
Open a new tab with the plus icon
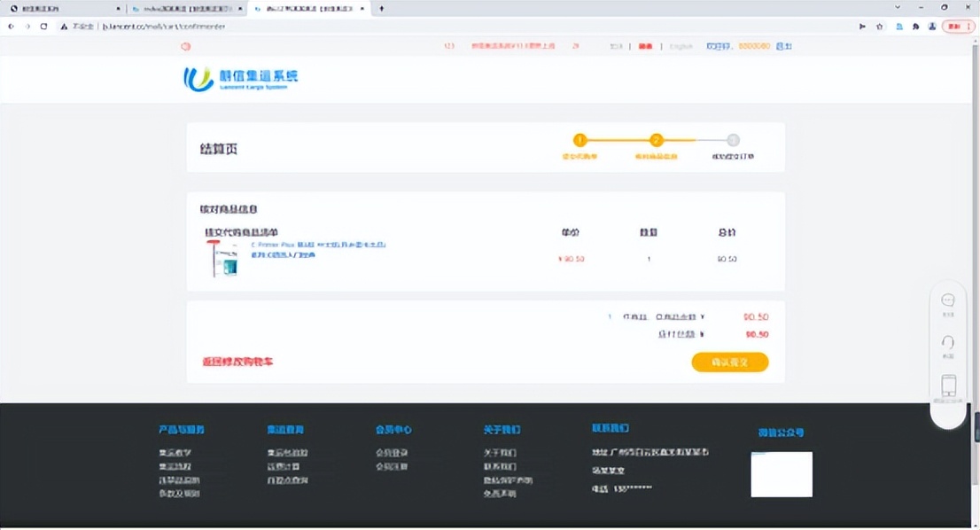pos(381,8)
